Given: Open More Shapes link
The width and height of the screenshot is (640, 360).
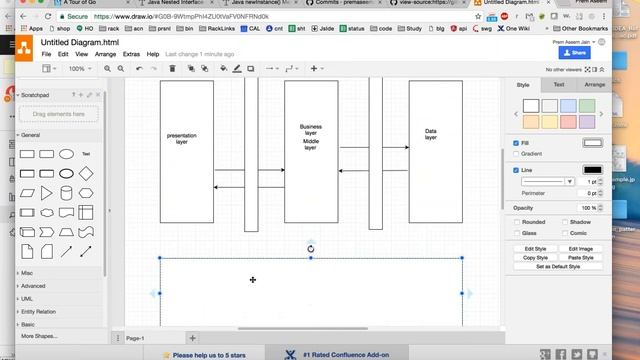Looking at the screenshot, I should point(39,336).
